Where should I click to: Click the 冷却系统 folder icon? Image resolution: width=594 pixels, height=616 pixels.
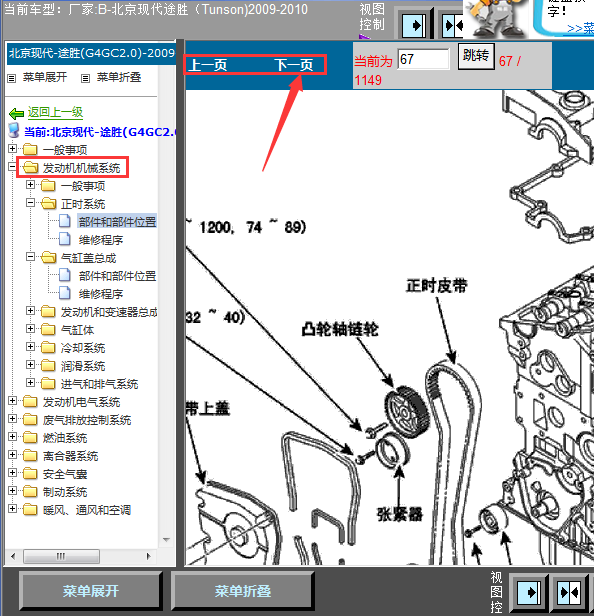tap(48, 347)
